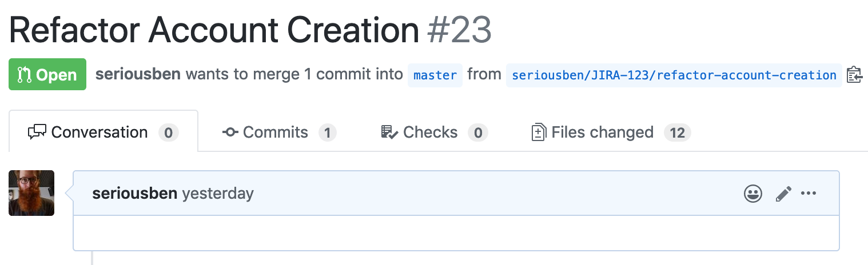The width and height of the screenshot is (868, 265).
Task: Open seriousben/JIRA-123/refactor-account-creation branch link
Action: pyautogui.click(x=674, y=75)
